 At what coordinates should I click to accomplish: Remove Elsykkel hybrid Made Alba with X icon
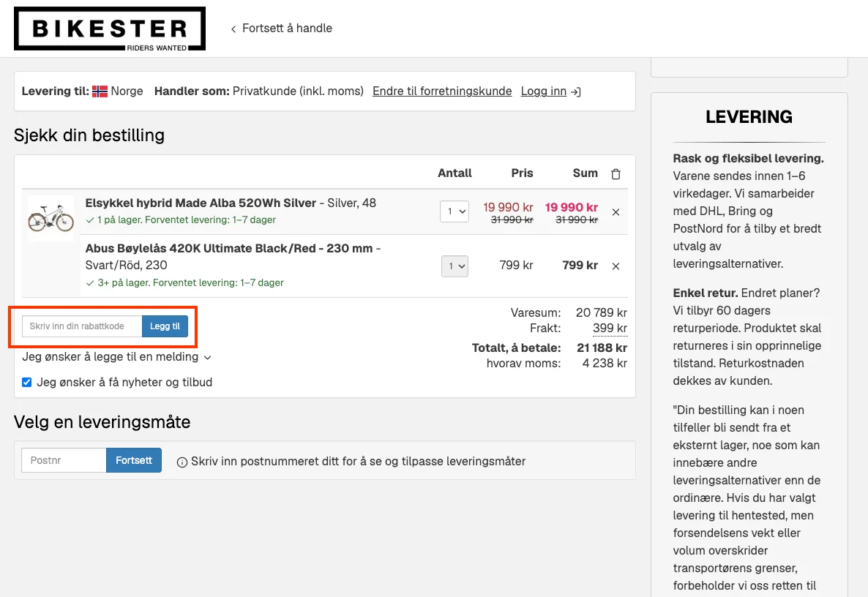pos(616,212)
